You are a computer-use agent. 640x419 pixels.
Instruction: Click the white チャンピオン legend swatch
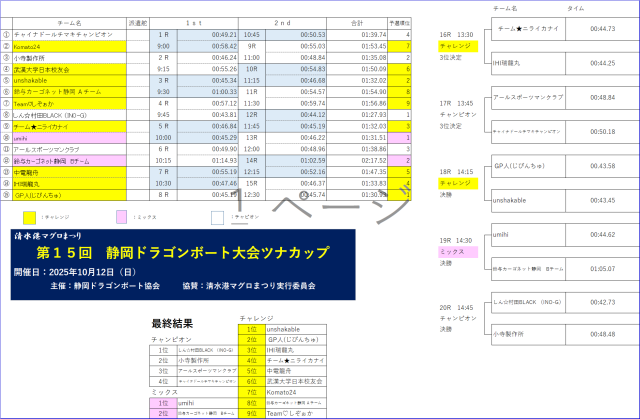218,215
